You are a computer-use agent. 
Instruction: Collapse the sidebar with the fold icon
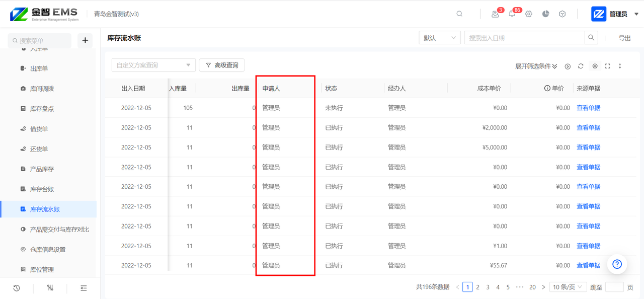84,288
